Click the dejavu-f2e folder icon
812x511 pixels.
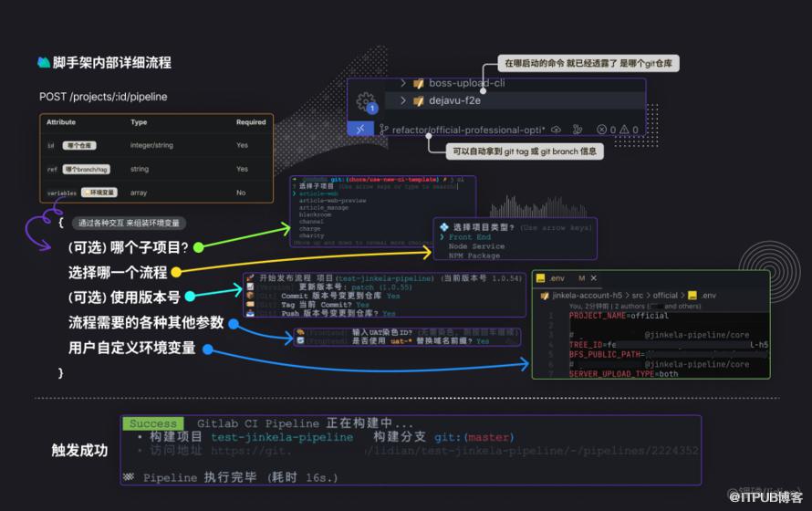[419, 101]
